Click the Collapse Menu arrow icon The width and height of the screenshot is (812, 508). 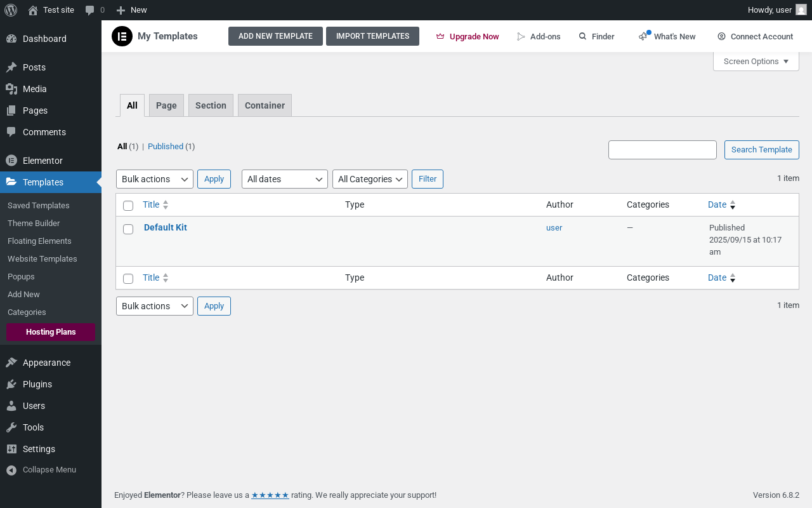(x=11, y=470)
